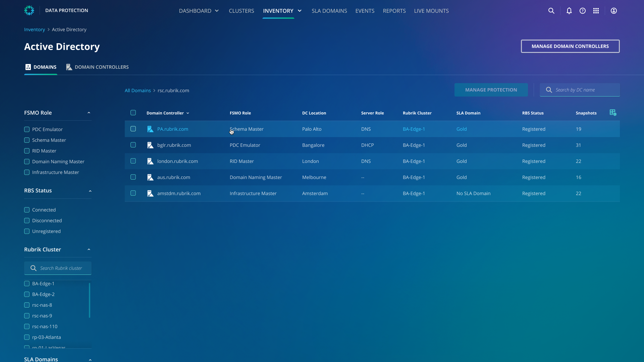Filter by Disconnected RBS status

point(27,221)
